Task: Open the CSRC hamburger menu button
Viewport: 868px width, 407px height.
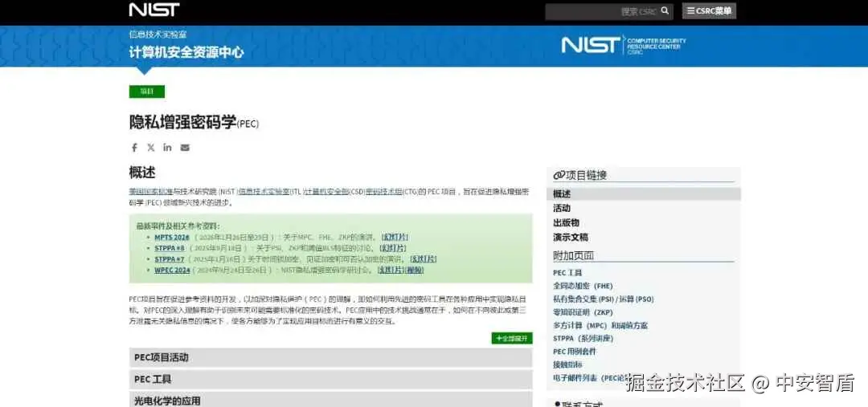Action: click(709, 11)
